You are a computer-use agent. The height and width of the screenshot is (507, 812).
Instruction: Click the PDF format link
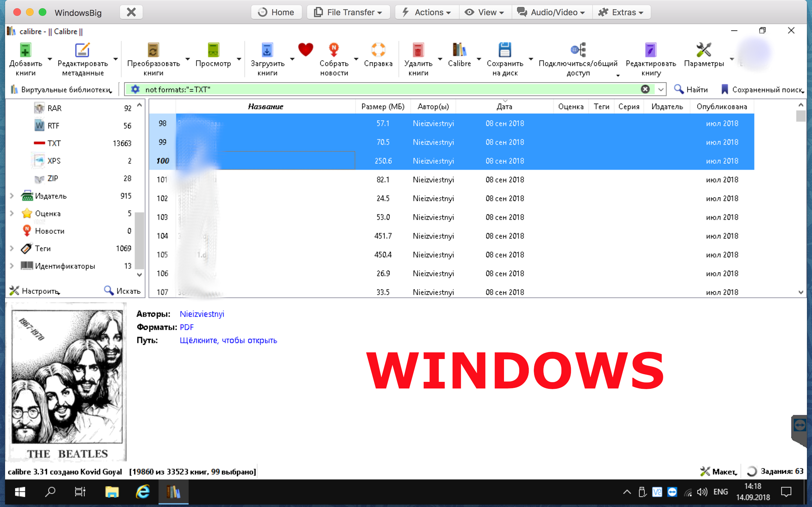[187, 327]
